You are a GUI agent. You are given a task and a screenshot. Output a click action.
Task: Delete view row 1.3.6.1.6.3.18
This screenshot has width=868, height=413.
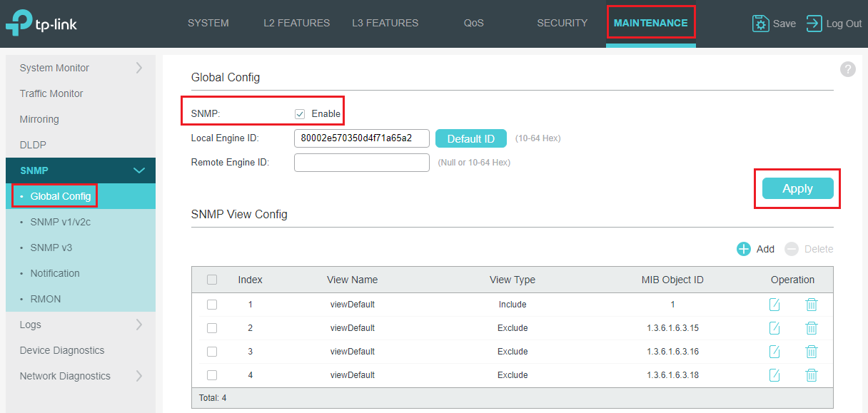(812, 375)
